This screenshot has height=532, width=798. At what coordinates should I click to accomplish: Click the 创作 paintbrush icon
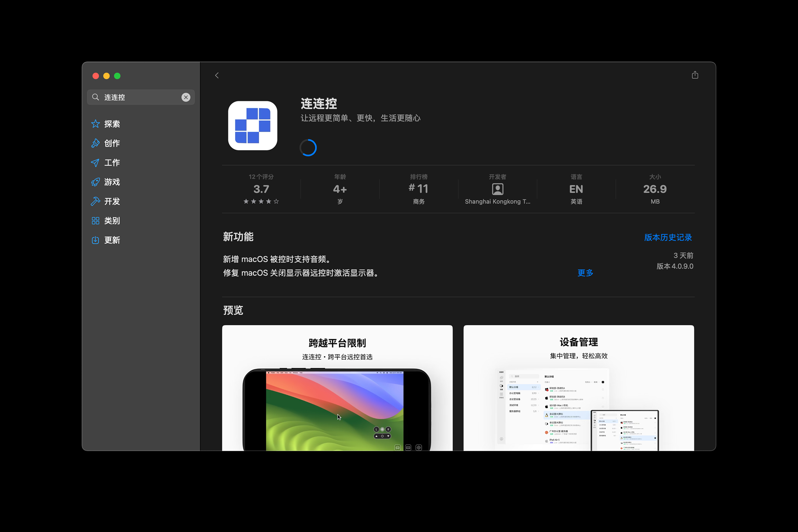tap(95, 143)
